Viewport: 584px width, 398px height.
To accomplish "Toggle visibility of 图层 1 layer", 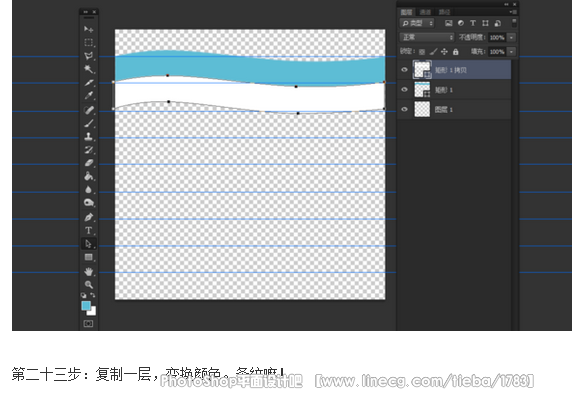I will (x=404, y=109).
